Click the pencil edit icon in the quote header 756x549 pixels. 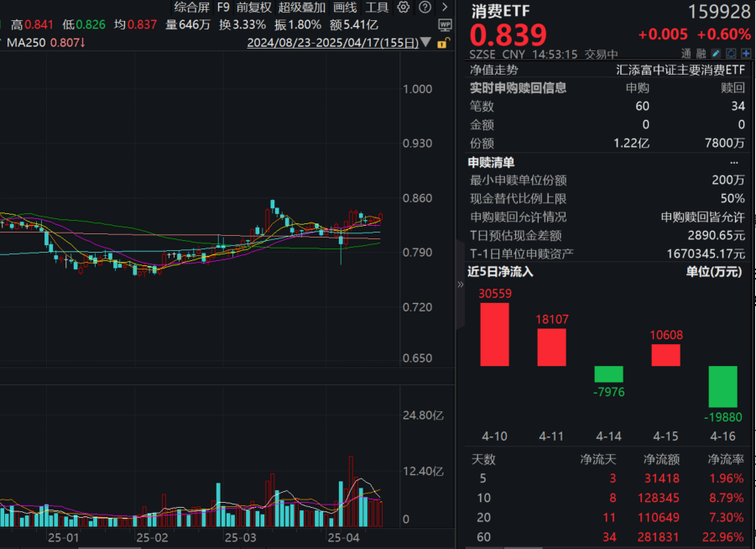click(715, 53)
